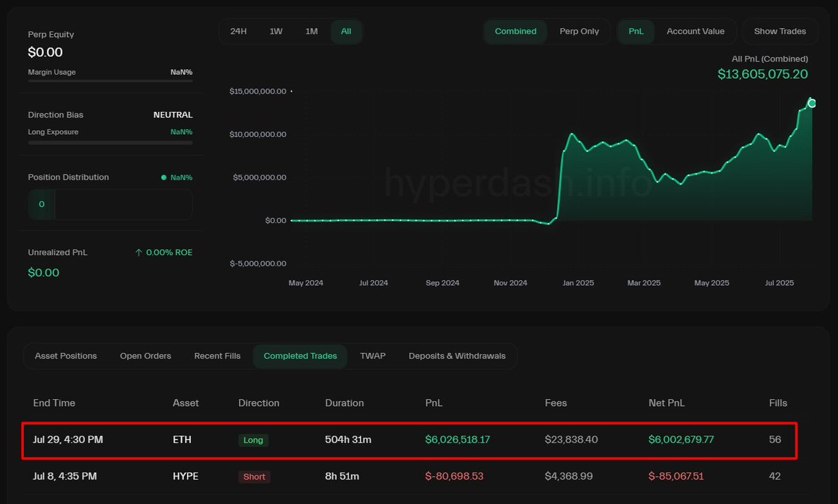Click the 'All PnL (Combined)' chart caption

770,59
